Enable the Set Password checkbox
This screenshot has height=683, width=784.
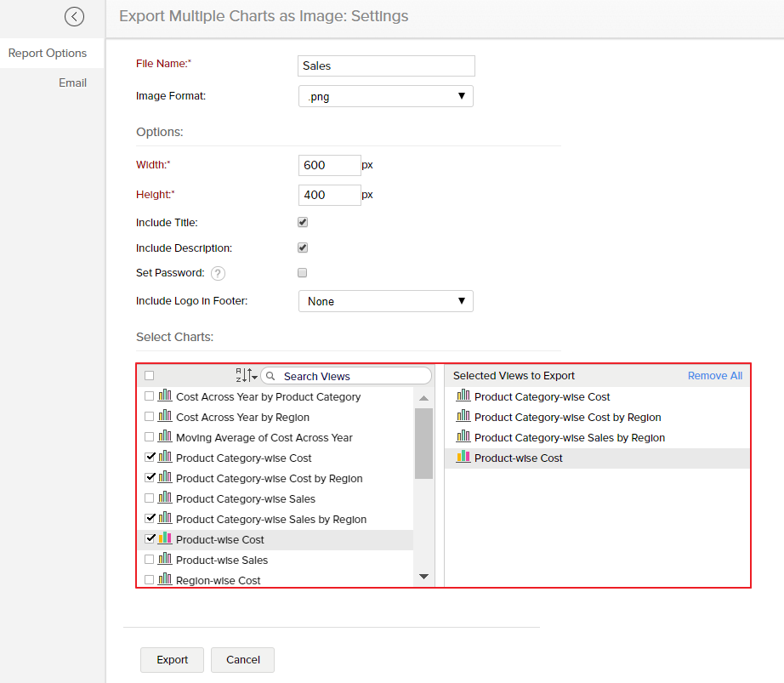click(x=302, y=272)
